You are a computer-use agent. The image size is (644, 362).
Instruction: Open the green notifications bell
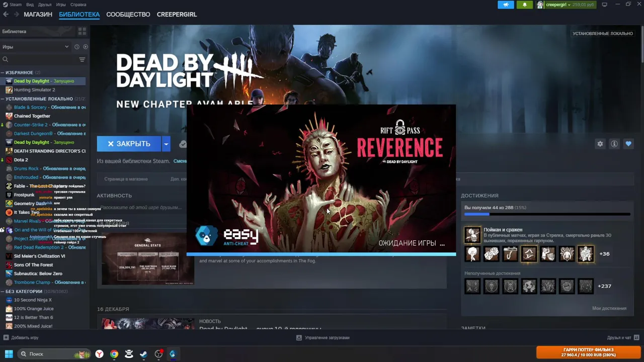click(x=524, y=5)
